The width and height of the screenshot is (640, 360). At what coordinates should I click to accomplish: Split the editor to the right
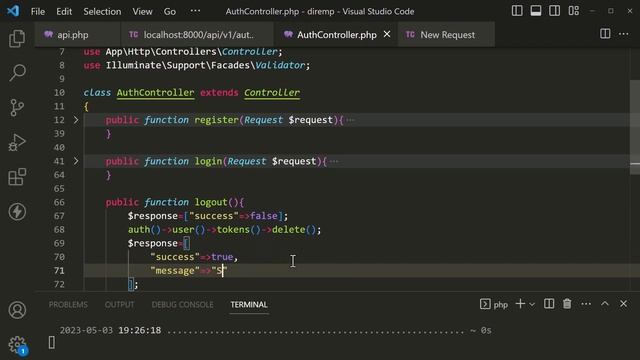[x=605, y=34]
